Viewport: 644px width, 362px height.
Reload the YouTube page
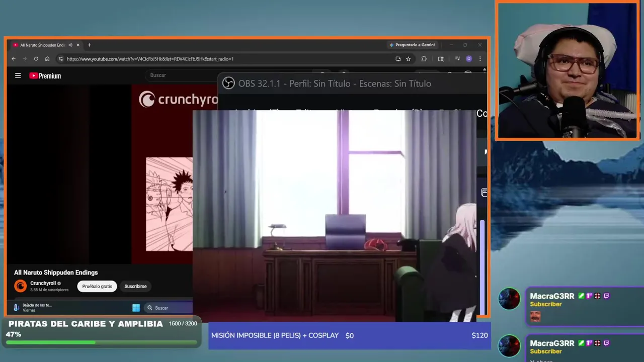click(x=36, y=59)
